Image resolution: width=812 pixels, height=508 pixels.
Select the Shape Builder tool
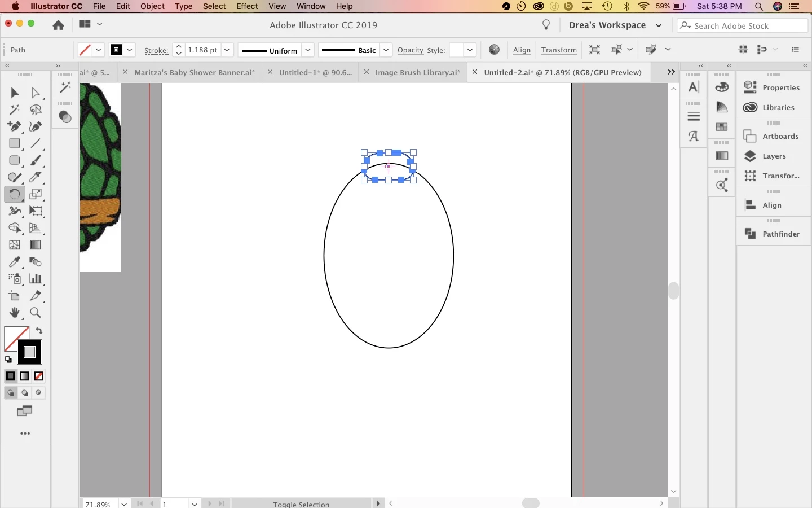pos(15,228)
